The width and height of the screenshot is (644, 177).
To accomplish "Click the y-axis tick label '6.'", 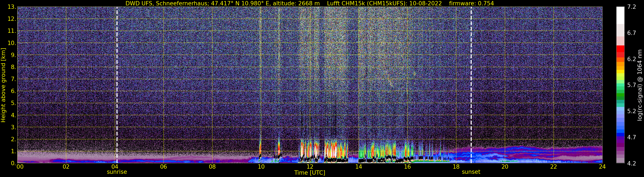I will pyautogui.click(x=13, y=91).
